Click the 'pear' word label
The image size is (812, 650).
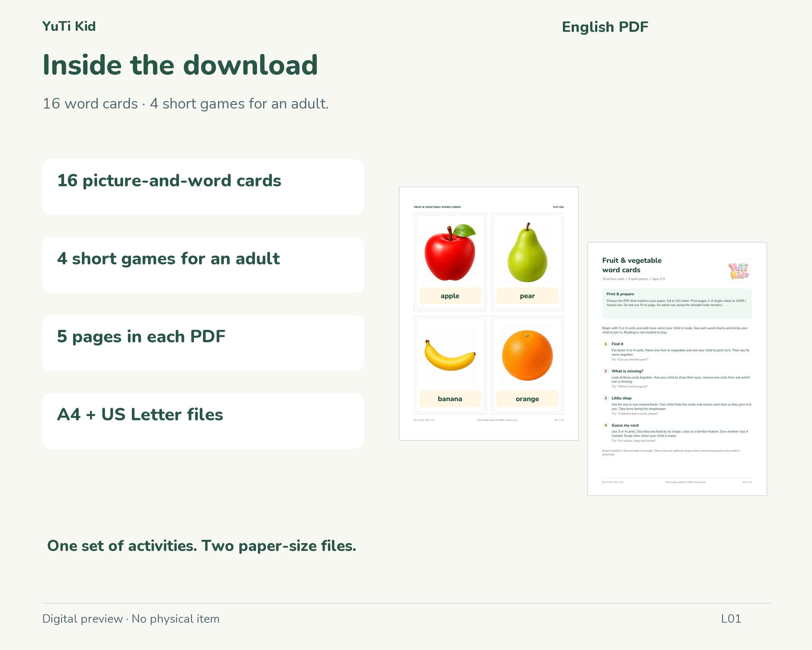(x=527, y=296)
